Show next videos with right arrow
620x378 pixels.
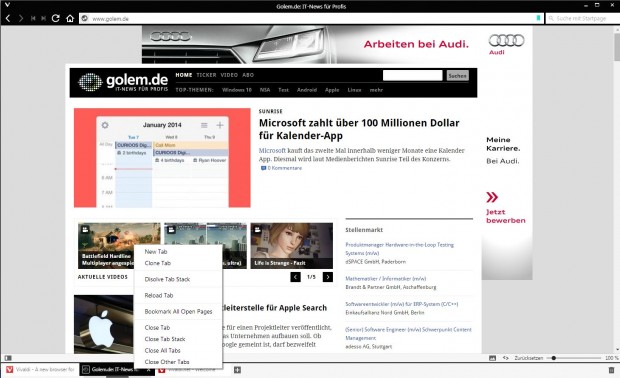pyautogui.click(x=328, y=277)
